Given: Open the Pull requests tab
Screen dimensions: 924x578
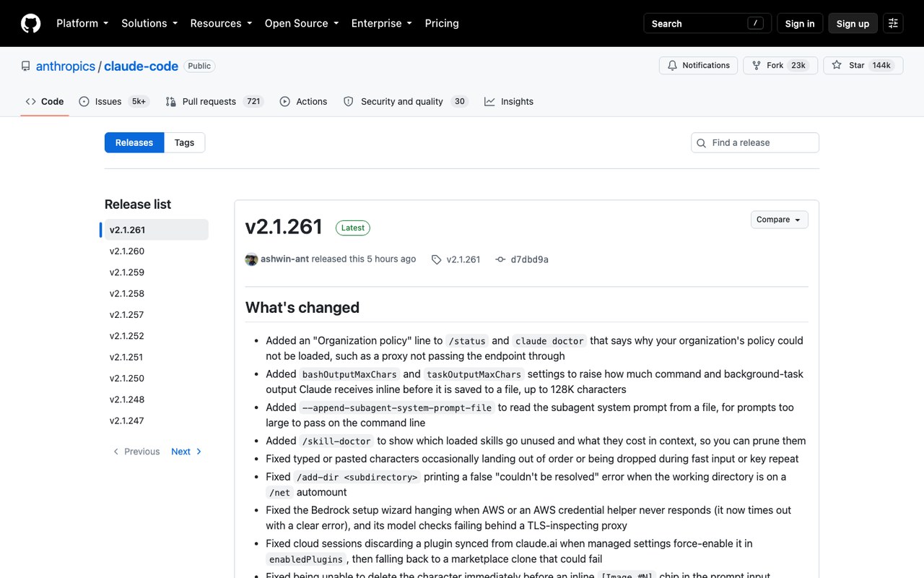Looking at the screenshot, I should pyautogui.click(x=214, y=102).
